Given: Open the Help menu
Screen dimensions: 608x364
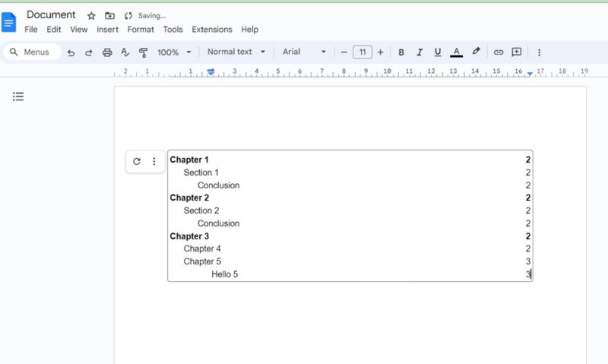Looking at the screenshot, I should point(250,30).
